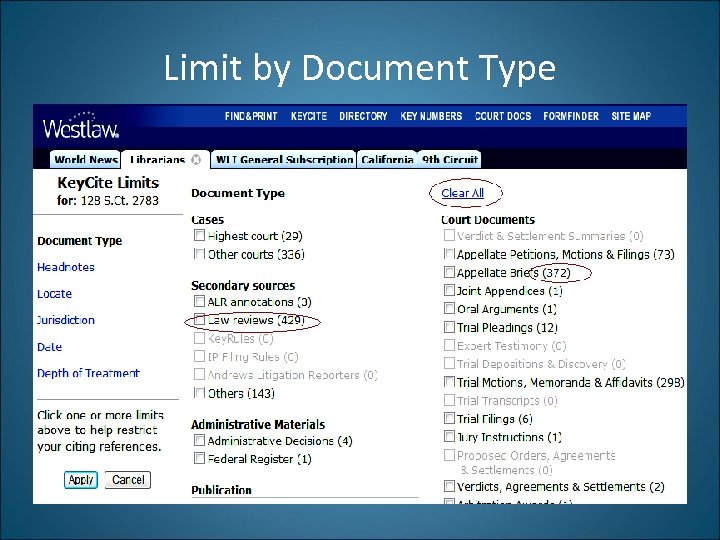720x540 pixels.
Task: Click the Andrews Litigation Reporters checkbox
Action: pos(199,374)
